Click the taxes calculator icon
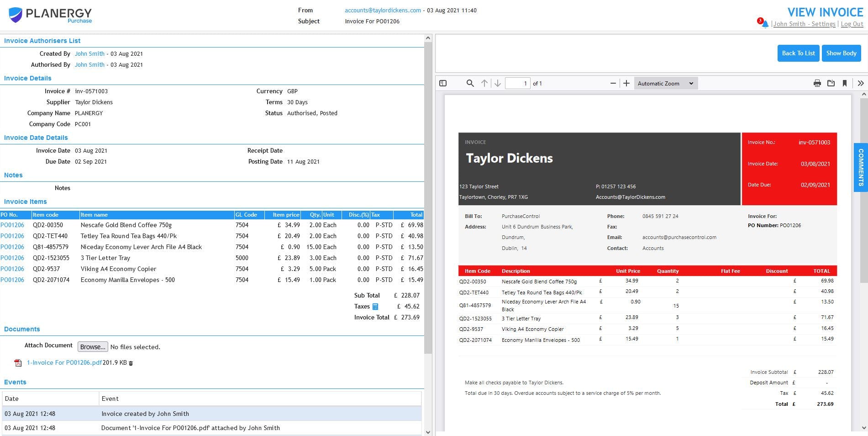The height and width of the screenshot is (436, 868). pos(375,307)
